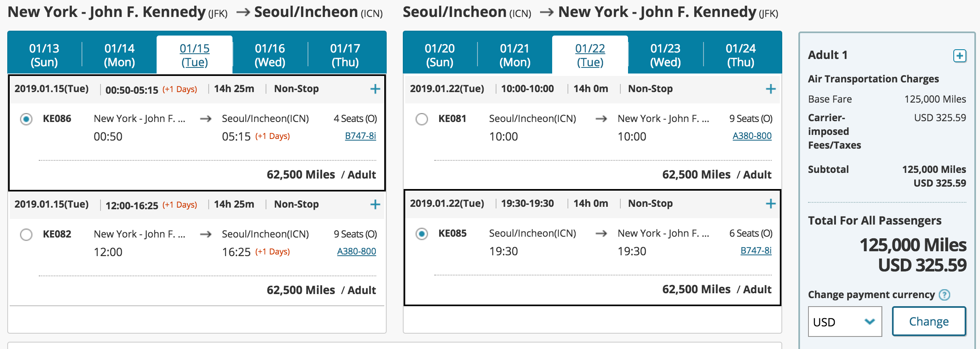
Task: Expand the Adult 1 fare breakdown
Action: pos(959,56)
